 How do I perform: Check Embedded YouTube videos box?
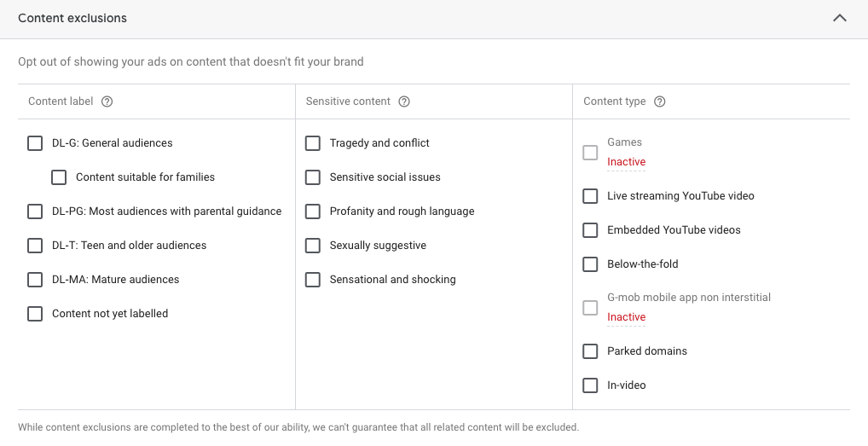tap(590, 230)
